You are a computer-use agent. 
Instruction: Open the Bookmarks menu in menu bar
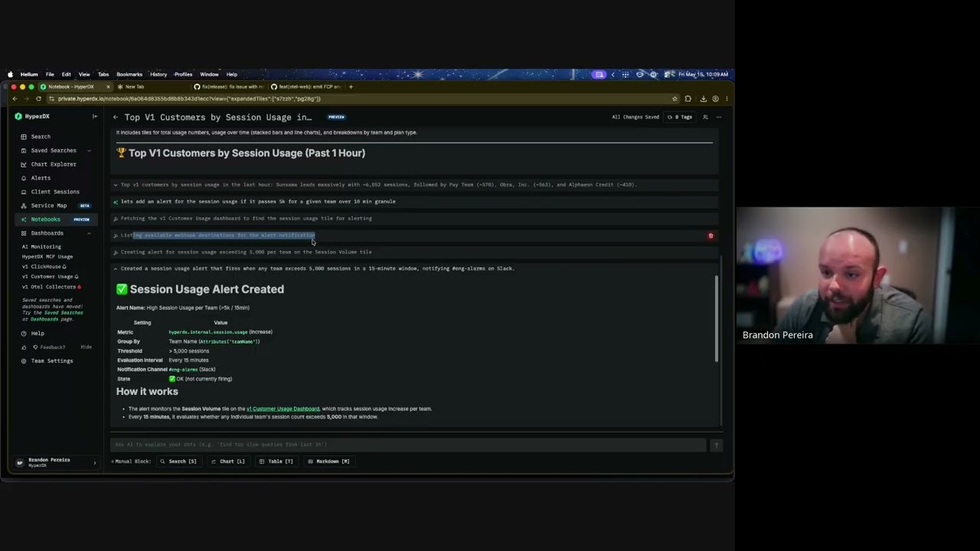129,74
